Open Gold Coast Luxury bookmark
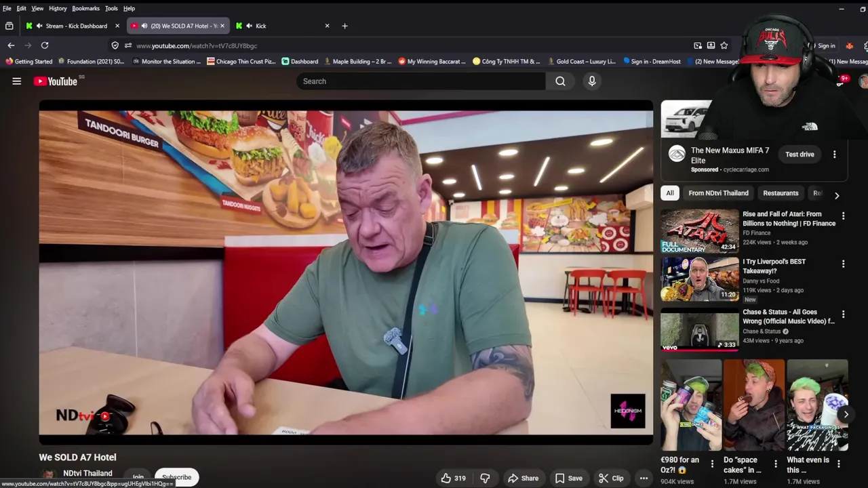Viewport: 868px width, 488px height. pyautogui.click(x=580, y=62)
